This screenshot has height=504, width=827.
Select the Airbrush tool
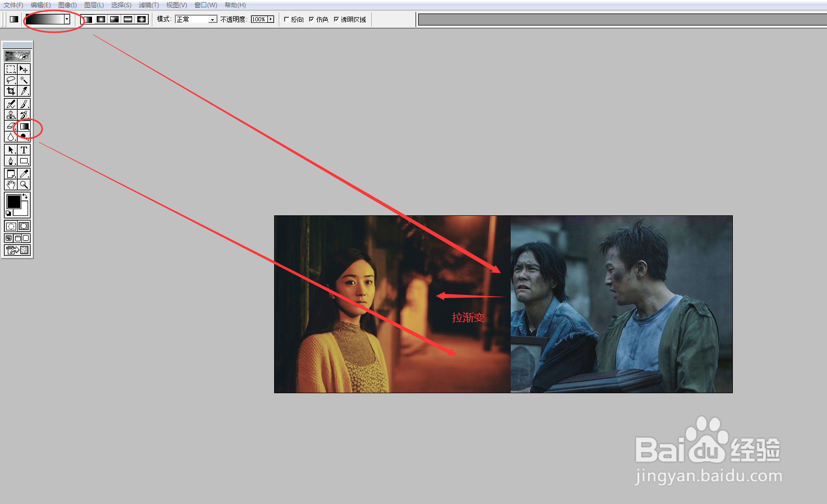(10, 104)
